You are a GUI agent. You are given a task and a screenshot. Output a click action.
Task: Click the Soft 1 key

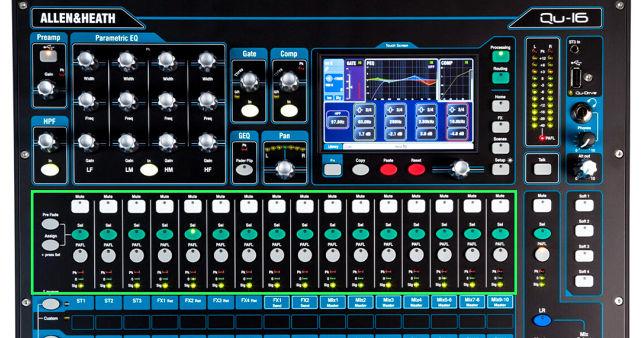[584, 206]
